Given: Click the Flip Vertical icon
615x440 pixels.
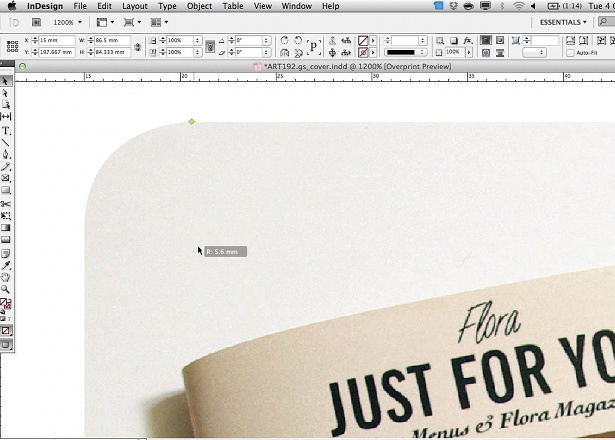Looking at the screenshot, I should coord(298,53).
